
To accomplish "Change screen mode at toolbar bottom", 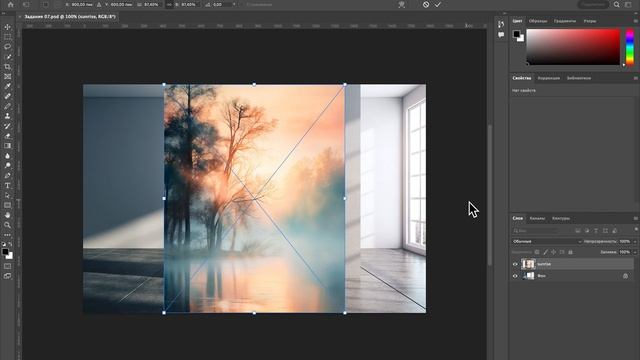I will coord(7,276).
